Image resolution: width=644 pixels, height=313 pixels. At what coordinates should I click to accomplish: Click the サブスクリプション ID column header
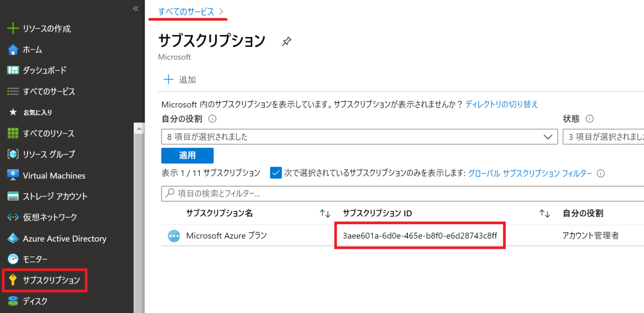click(x=377, y=214)
